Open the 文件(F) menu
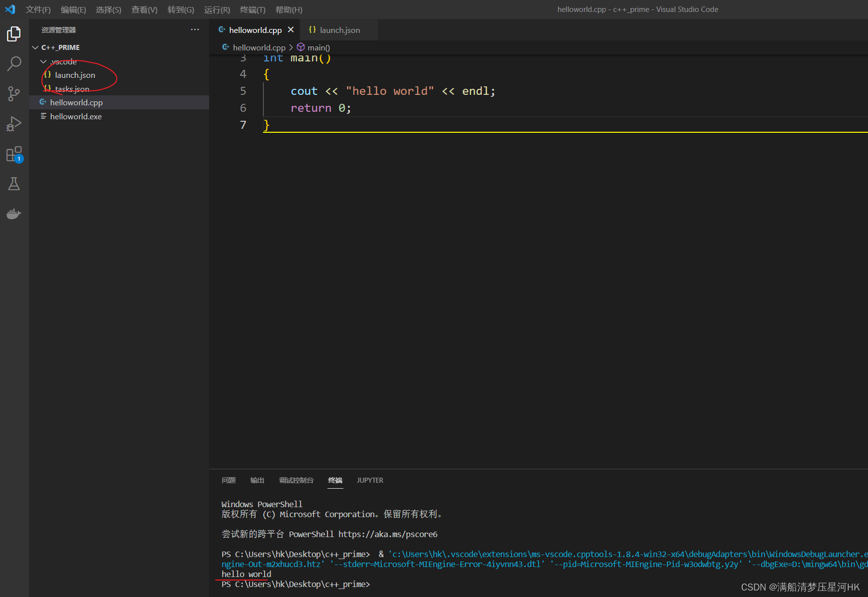Image resolution: width=868 pixels, height=597 pixels. point(38,9)
